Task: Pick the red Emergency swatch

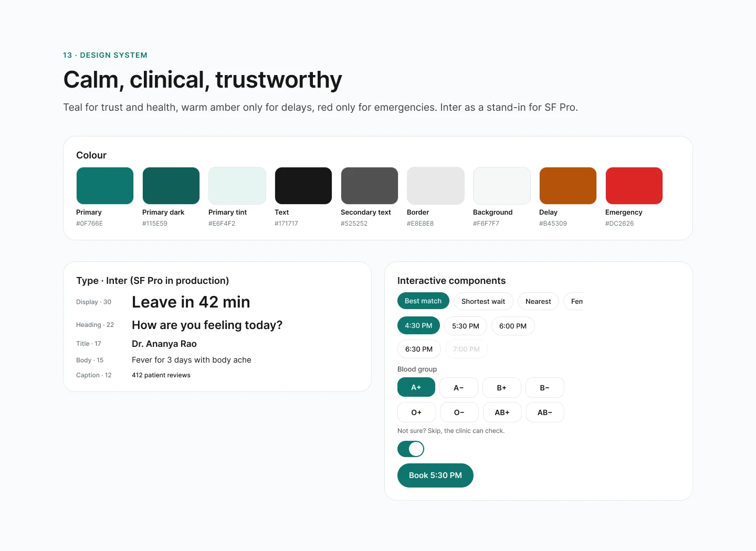Action: [634, 186]
